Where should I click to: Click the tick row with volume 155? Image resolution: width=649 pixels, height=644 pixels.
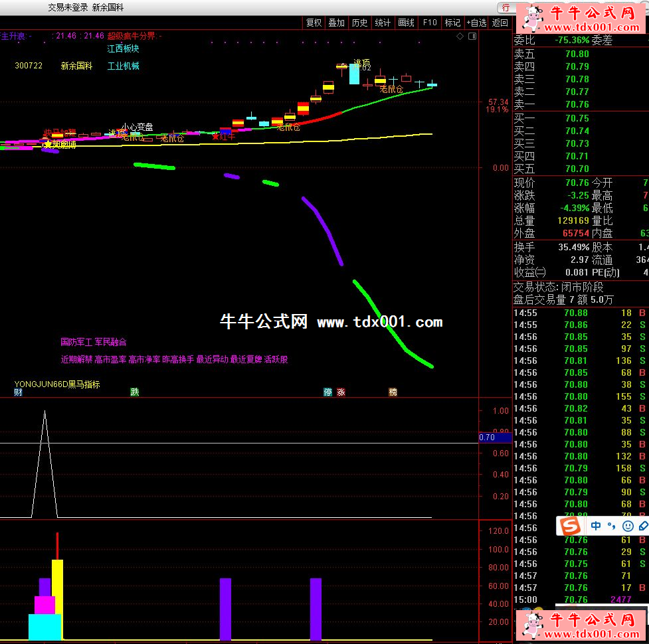click(579, 396)
